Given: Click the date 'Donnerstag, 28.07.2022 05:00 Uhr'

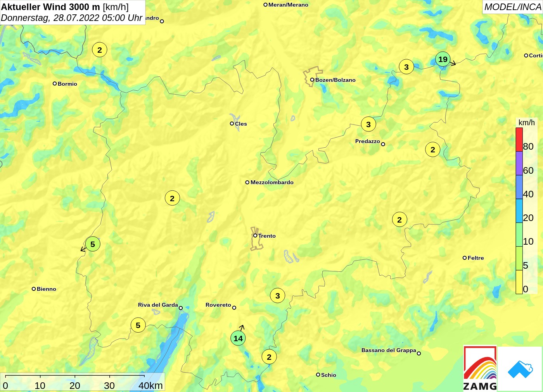Looking at the screenshot, I should click(x=72, y=18).
